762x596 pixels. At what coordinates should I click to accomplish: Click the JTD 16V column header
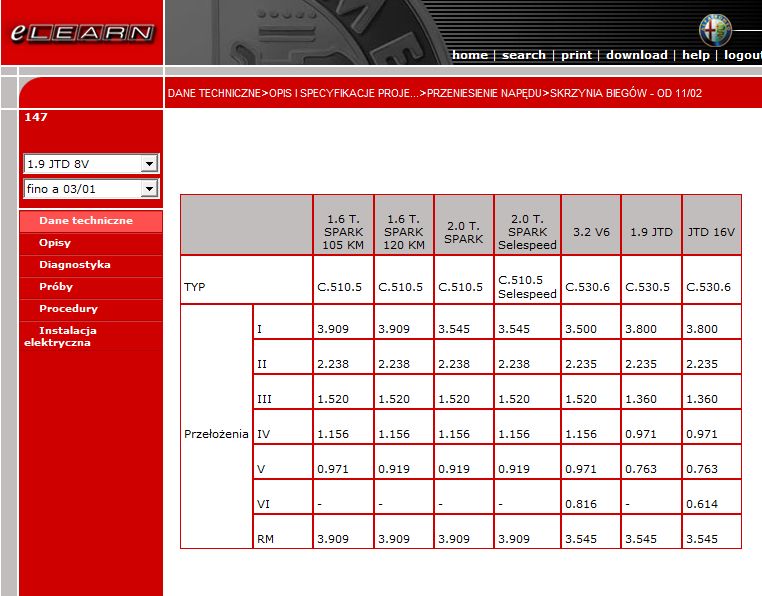[x=711, y=225]
